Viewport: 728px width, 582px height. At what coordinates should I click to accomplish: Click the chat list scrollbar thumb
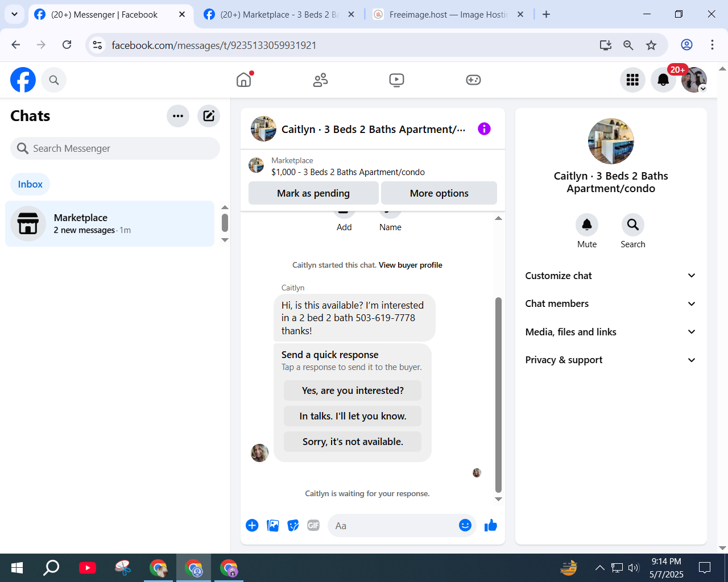pos(225,223)
